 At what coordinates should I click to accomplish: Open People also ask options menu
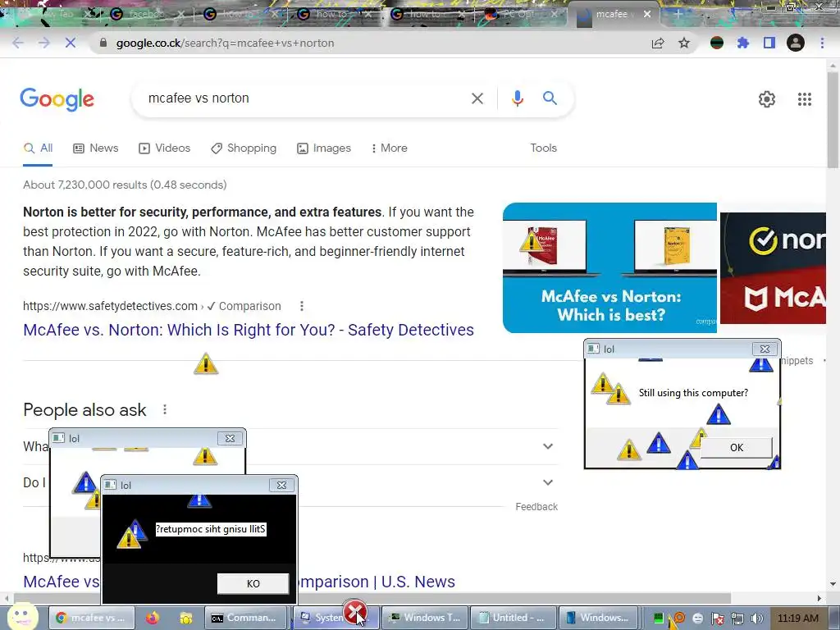(x=164, y=410)
